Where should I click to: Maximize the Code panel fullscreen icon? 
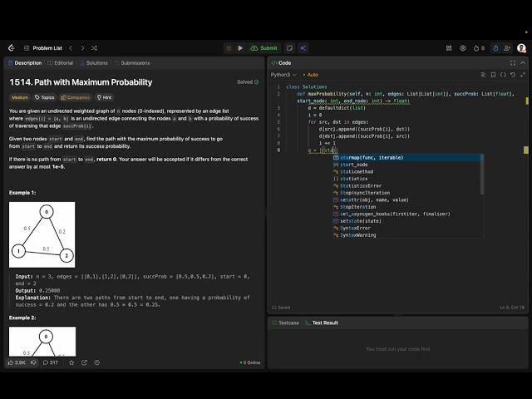[513, 63]
